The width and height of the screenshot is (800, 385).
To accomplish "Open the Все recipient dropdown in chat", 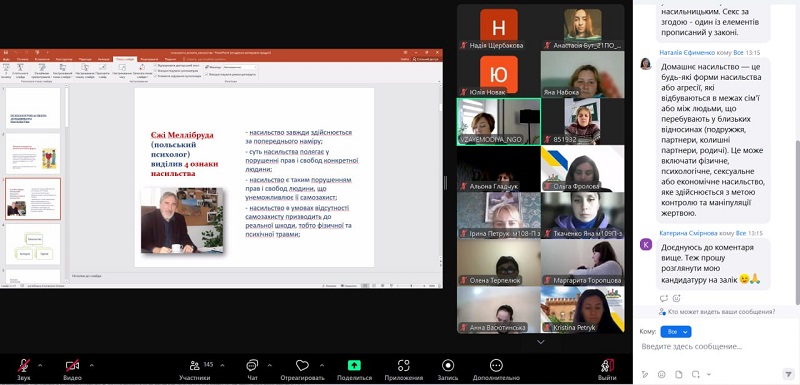I will pos(676,331).
